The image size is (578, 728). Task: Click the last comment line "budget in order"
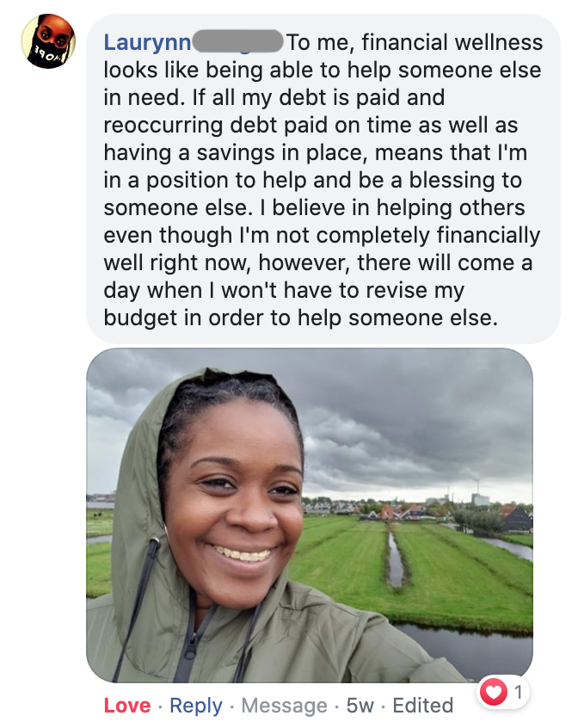(x=300, y=318)
